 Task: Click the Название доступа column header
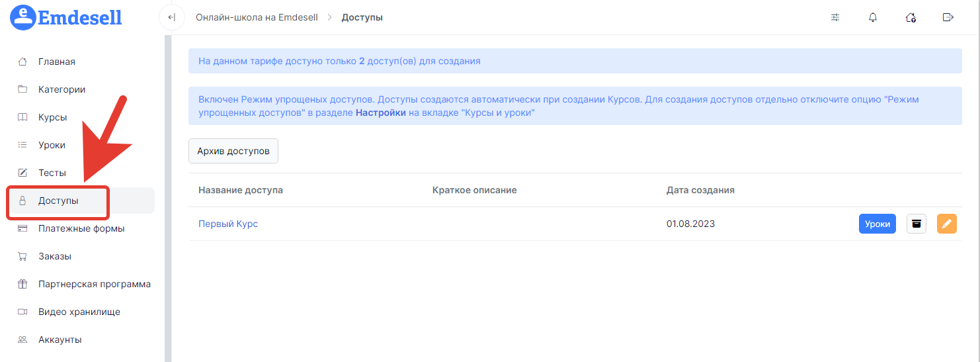241,190
